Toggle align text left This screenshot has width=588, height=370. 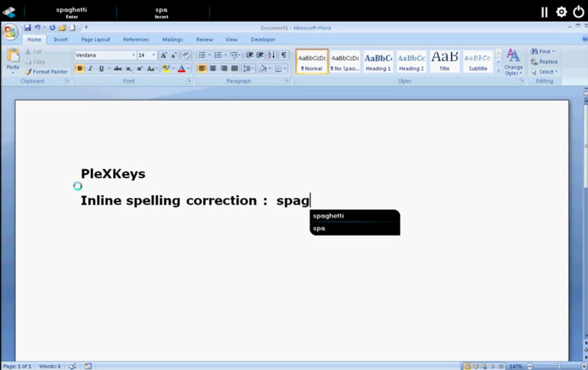(x=202, y=68)
